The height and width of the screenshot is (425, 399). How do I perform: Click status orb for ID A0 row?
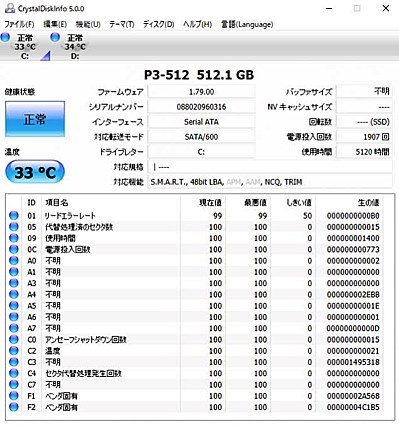pos(14,261)
